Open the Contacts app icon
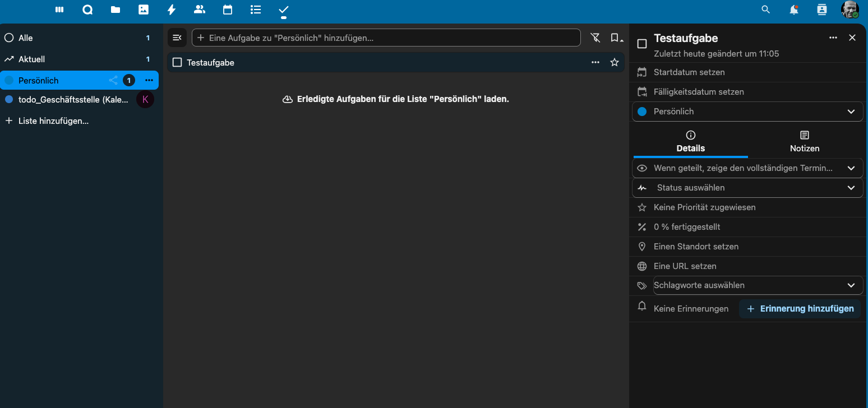Screen dimensions: 868x408 pos(199,10)
